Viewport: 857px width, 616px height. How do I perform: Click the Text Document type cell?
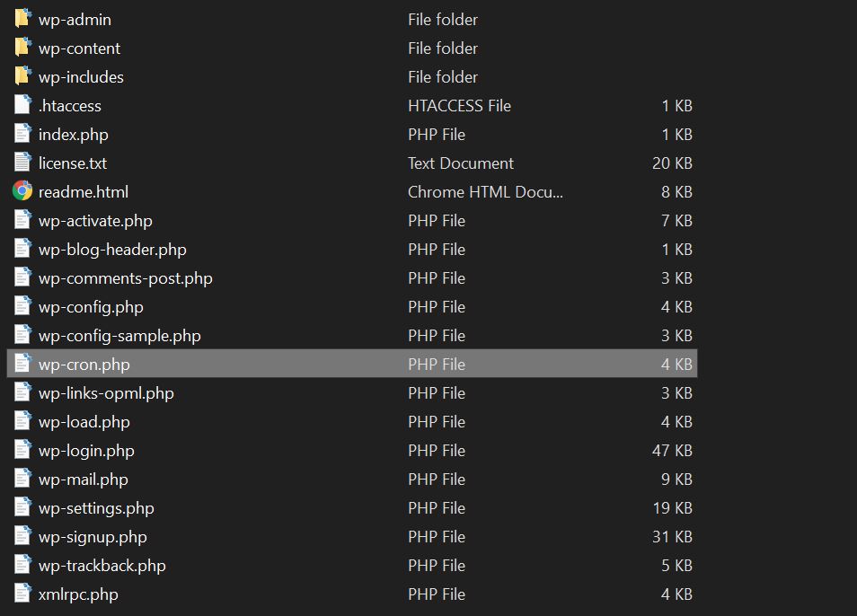coord(460,163)
